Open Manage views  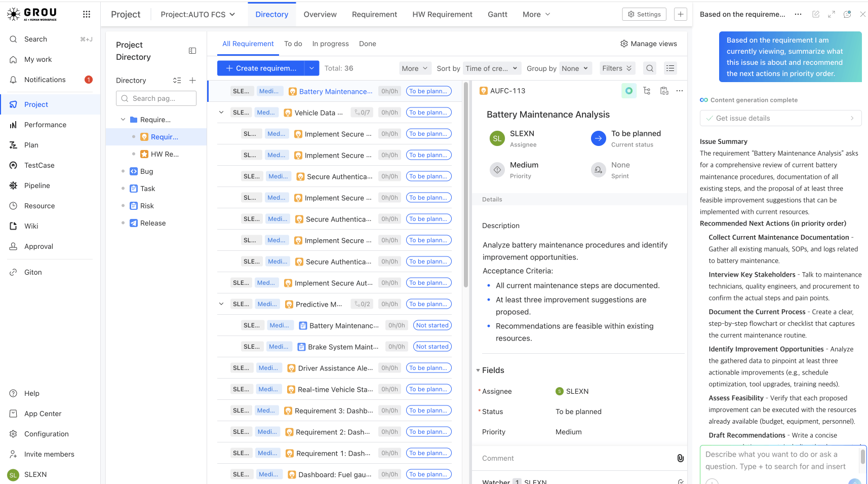649,44
